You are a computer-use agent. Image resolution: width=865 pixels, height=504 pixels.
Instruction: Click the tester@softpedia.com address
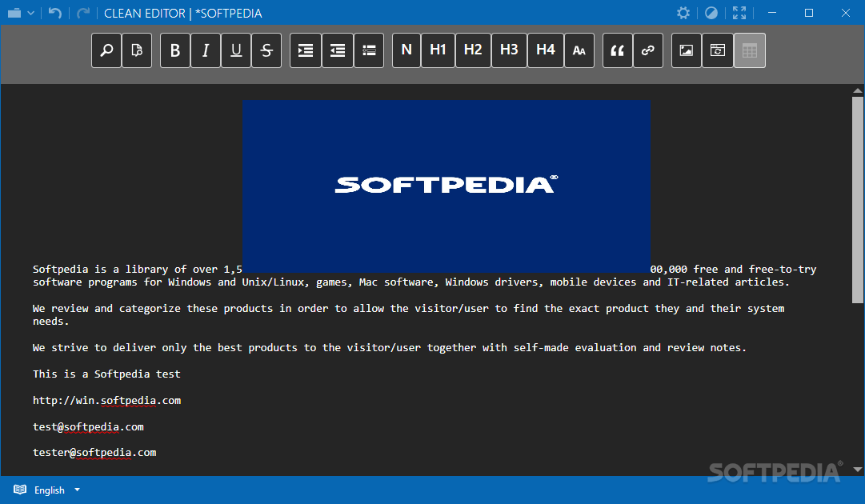[x=94, y=453]
